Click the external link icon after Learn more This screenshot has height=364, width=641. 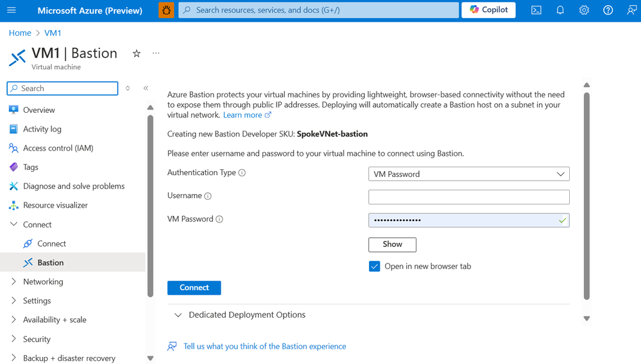coord(268,115)
